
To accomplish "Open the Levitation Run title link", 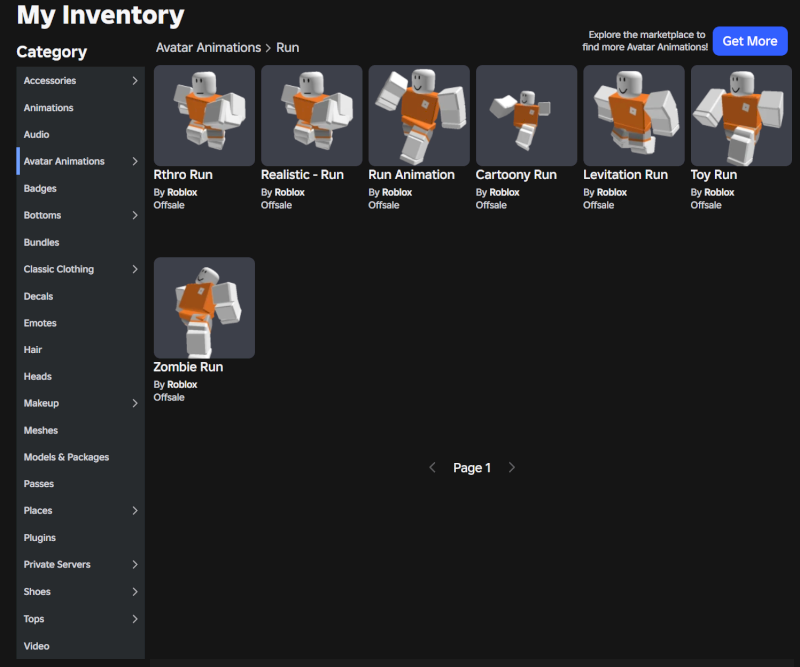I will 625,175.
